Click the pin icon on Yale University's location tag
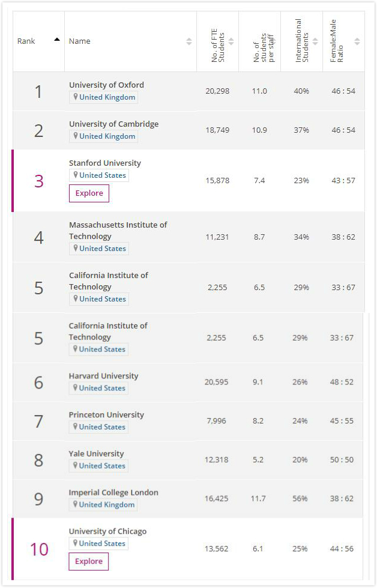377x588 pixels. pyautogui.click(x=76, y=465)
